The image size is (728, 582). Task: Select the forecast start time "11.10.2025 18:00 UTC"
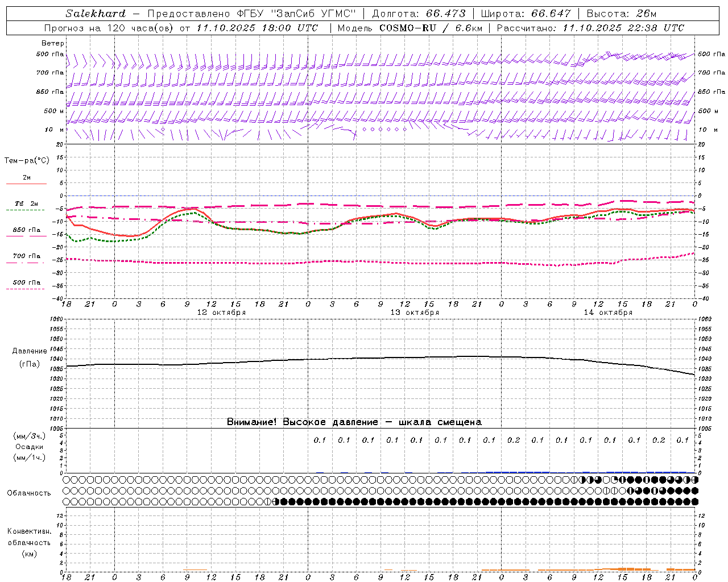[257, 28]
